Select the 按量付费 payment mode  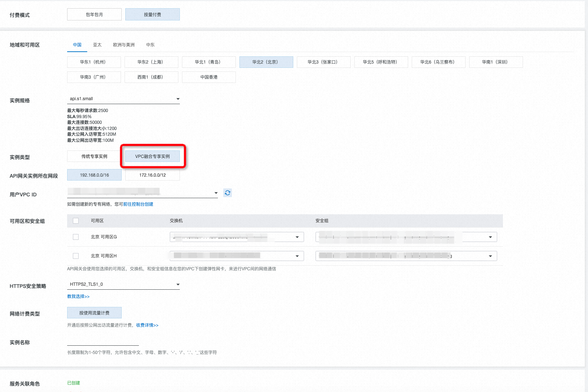(153, 15)
